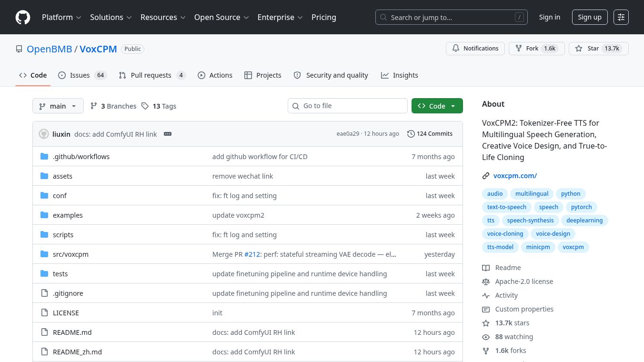
Task: Open the main branch selector dropdown
Action: (58, 106)
